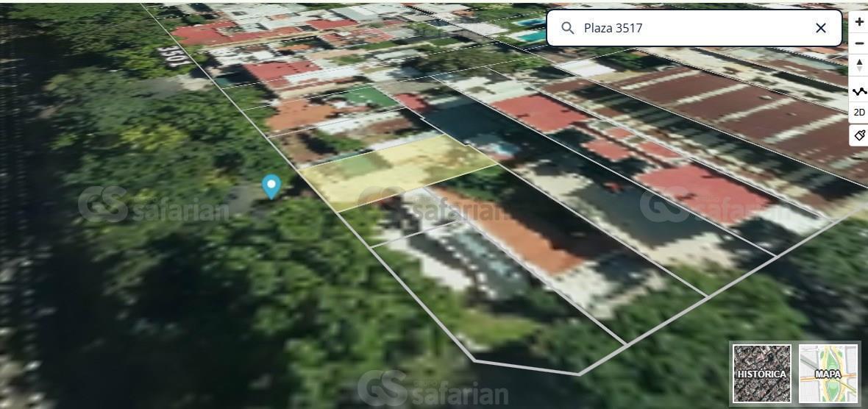The height and width of the screenshot is (409, 868).
Task: Switch to the Histórica imagery layer
Action: tap(761, 374)
